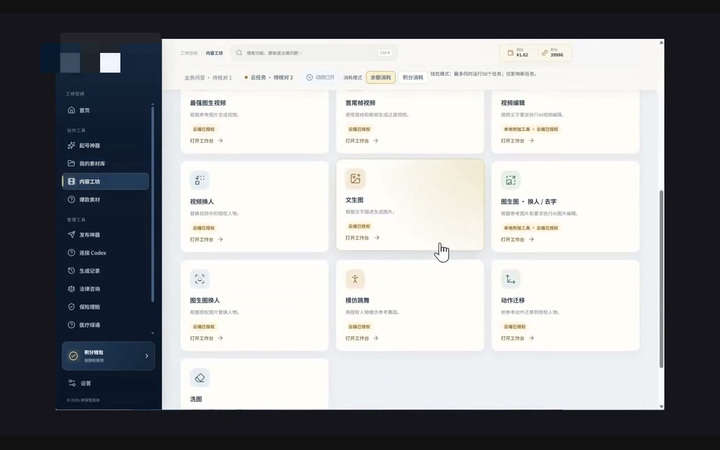
Task: Click the 医疗绿通 sidebar icon
Action: [x=71, y=325]
